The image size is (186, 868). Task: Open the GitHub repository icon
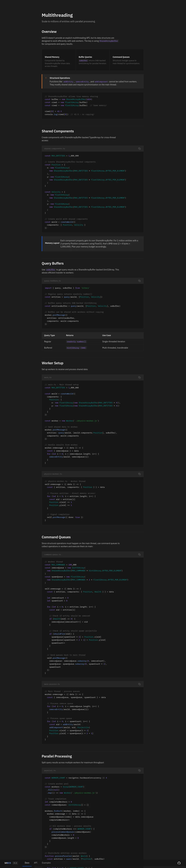coord(179,863)
